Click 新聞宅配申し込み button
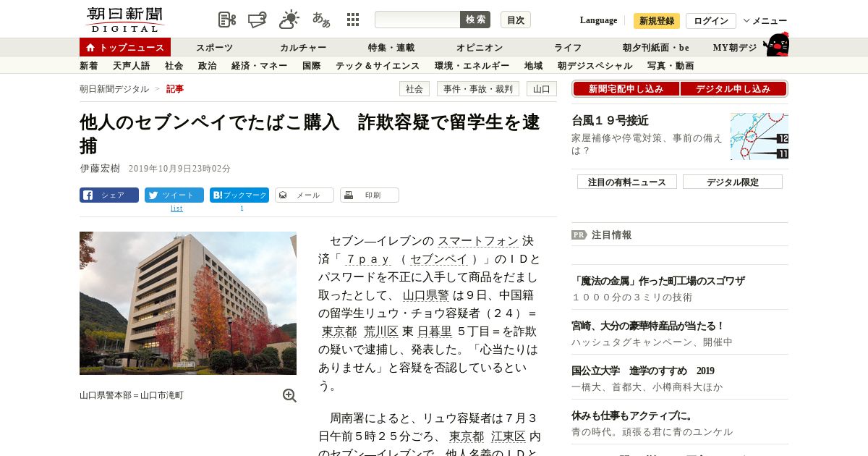Image resolution: width=868 pixels, height=456 pixels. [626, 89]
